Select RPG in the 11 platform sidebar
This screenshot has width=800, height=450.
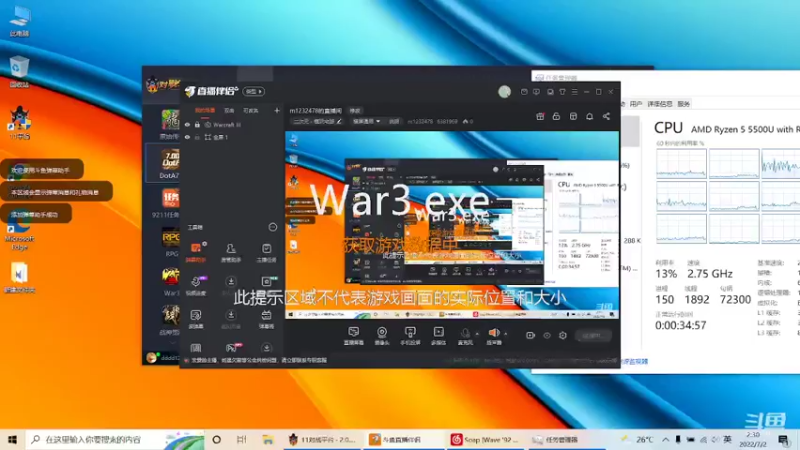[170, 242]
